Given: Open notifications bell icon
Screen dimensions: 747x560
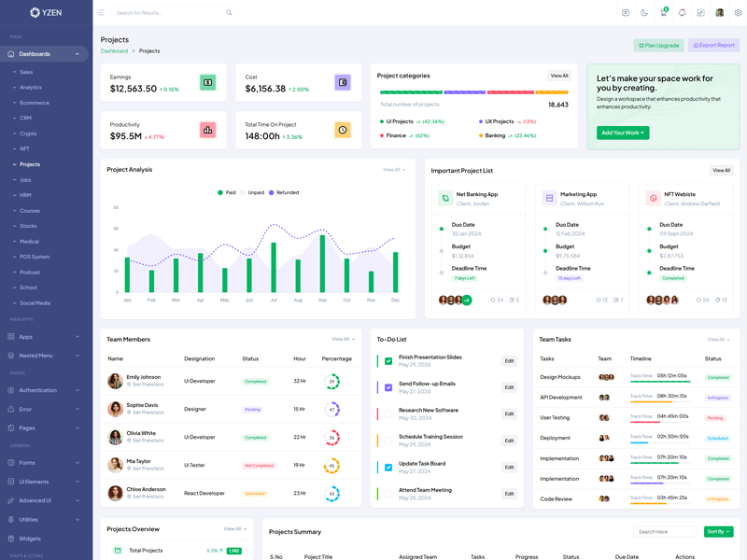Looking at the screenshot, I should (x=682, y=13).
